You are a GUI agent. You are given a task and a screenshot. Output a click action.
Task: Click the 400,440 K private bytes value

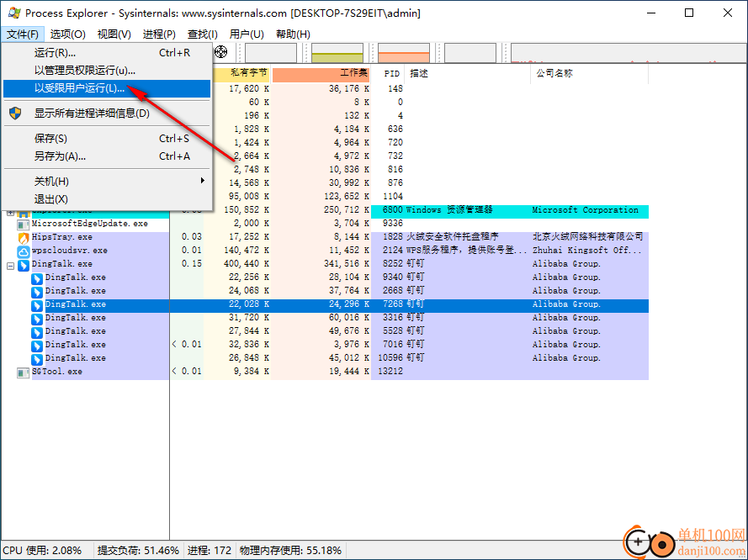pos(247,263)
